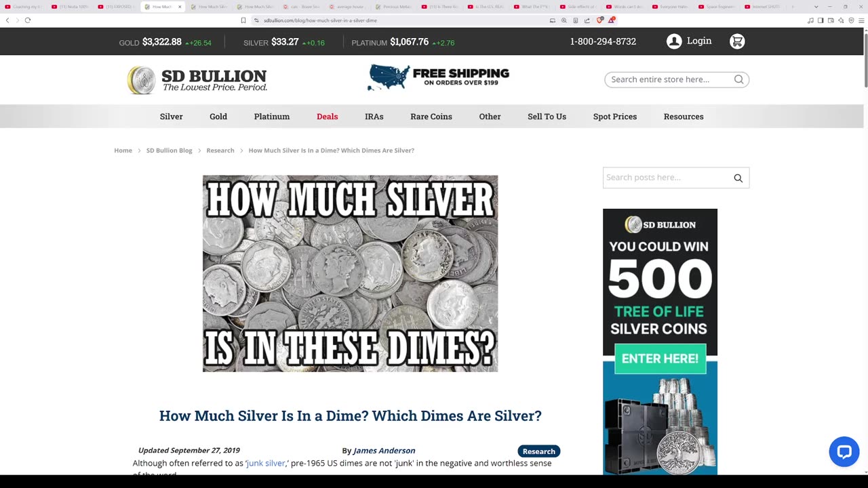Switch to the 'calc - Brave Search' tab
The image size is (868, 488).
point(300,7)
